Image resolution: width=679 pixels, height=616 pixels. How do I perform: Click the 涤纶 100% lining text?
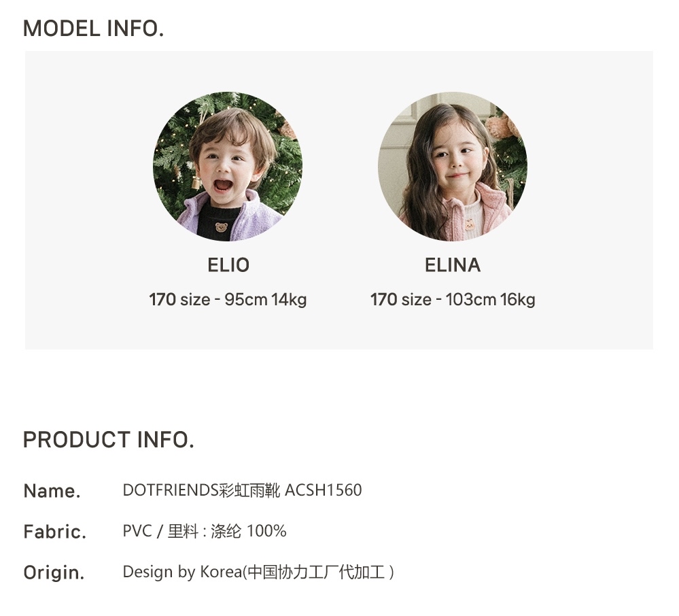point(249,530)
